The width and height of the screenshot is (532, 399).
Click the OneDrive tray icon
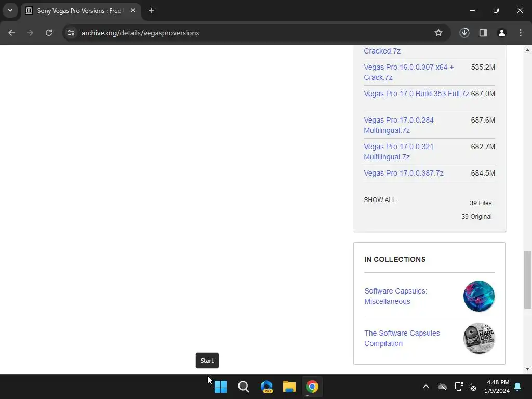tap(443, 387)
